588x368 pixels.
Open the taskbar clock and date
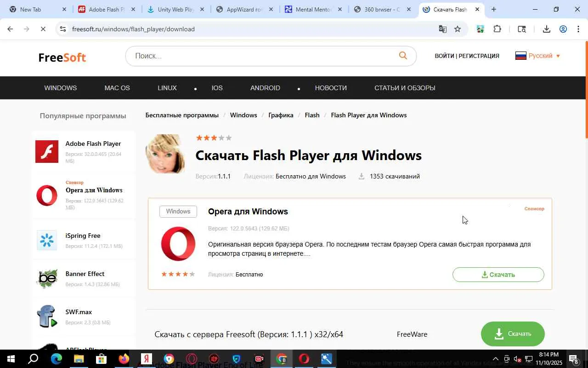548,359
